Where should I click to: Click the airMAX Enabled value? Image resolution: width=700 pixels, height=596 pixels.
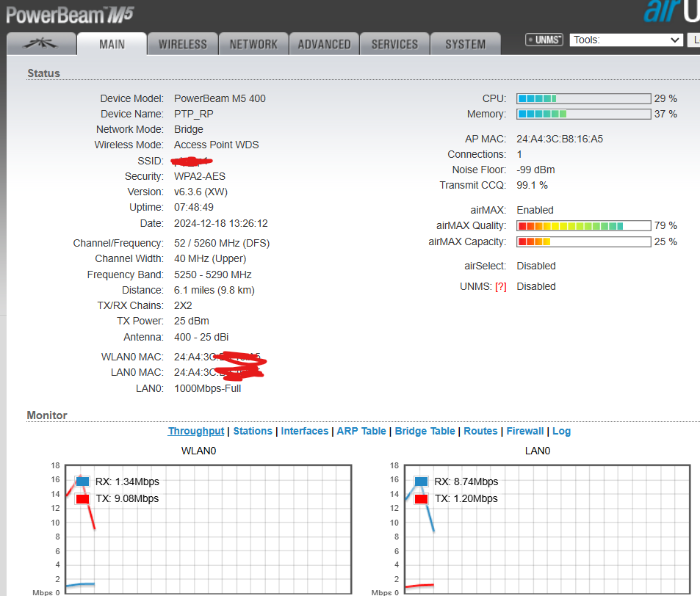pos(535,210)
